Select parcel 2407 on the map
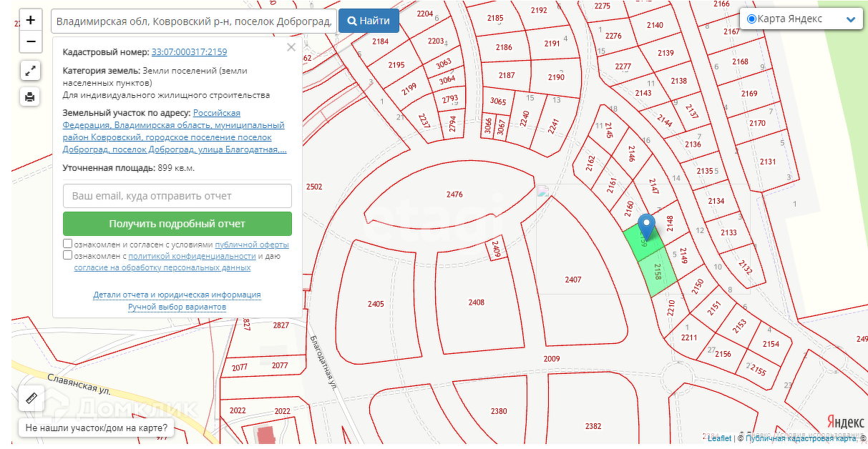 573,280
